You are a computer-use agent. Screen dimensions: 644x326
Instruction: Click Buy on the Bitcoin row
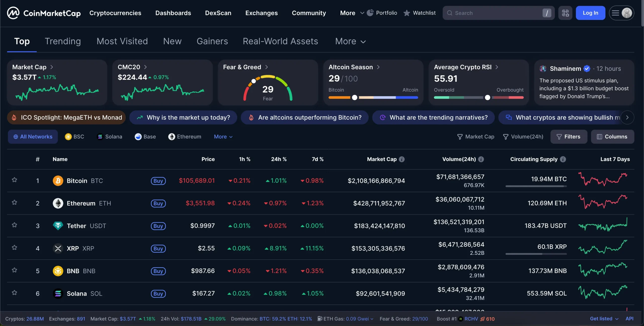(x=158, y=180)
